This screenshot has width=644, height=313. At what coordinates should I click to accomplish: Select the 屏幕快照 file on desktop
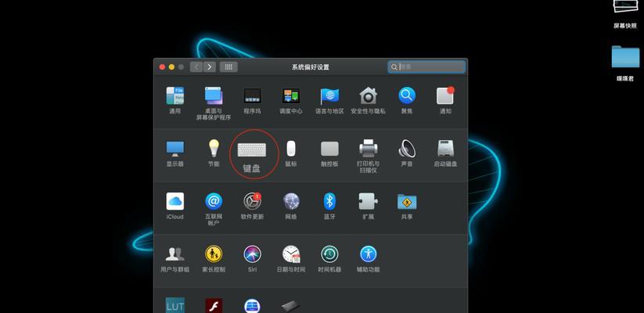[625, 14]
